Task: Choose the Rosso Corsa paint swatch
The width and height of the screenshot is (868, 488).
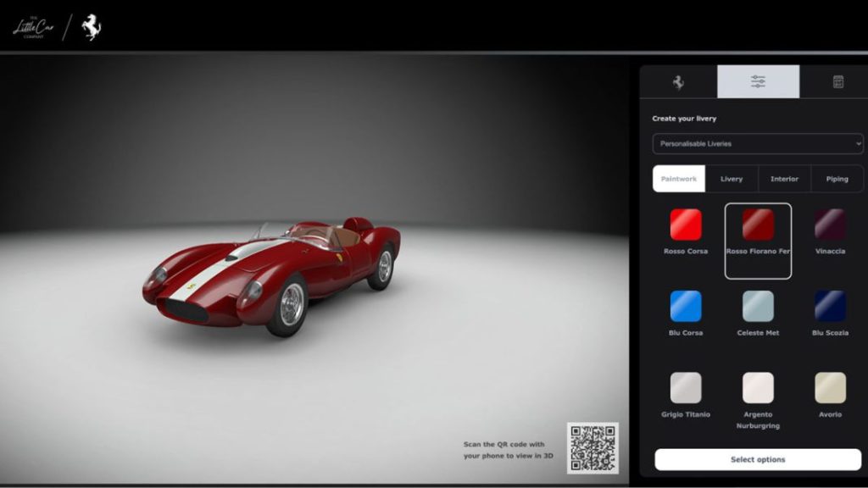Action: (x=686, y=225)
